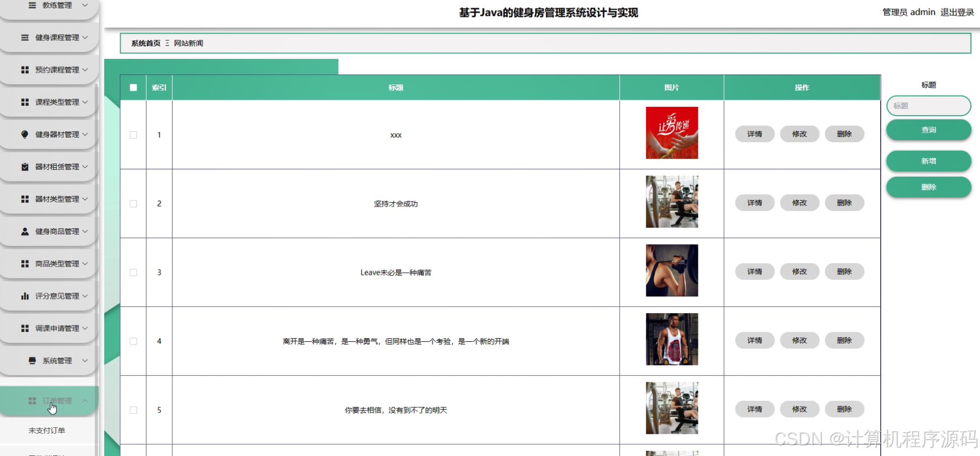The image size is (980, 456).
Task: Expand the 课程类型管理 chevron
Action: 85,102
